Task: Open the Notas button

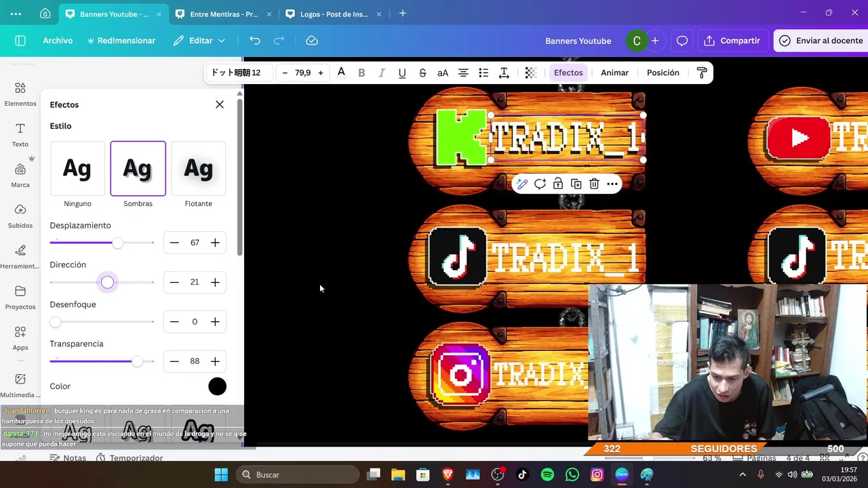Action: 68,458
